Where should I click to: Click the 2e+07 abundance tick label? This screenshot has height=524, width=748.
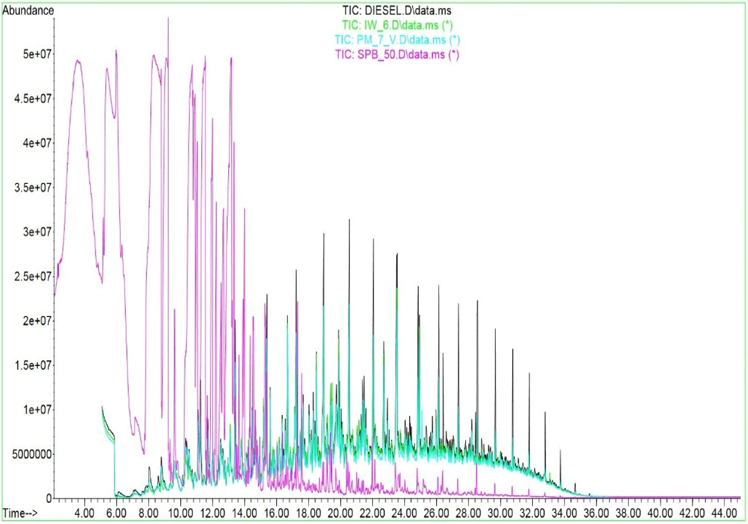37,321
